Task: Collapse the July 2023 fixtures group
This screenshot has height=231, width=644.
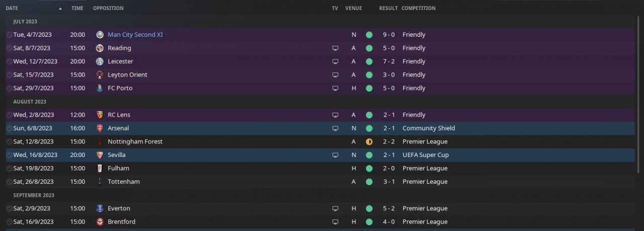Action: [25, 22]
